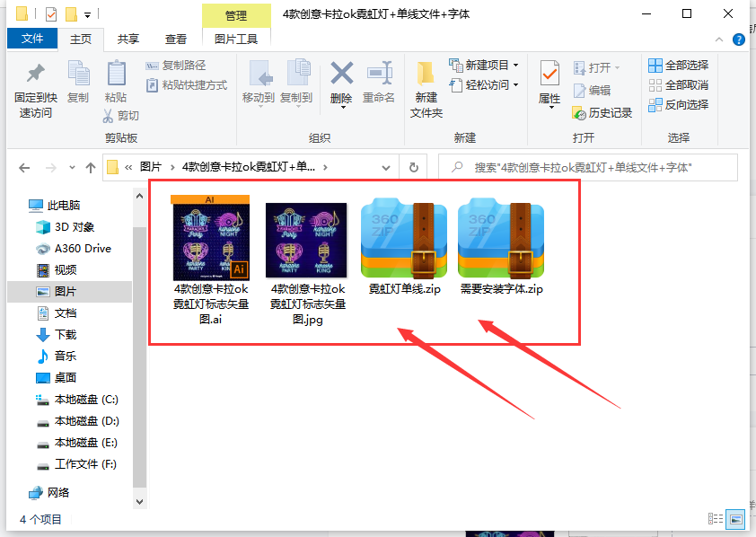Screen dimensions: 756x537
Task: Switch to large icons view in status bar
Action: 735,519
